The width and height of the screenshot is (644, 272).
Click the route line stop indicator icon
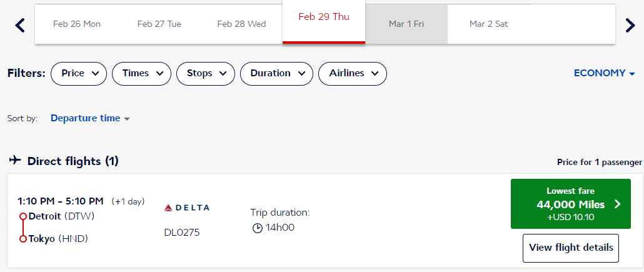click(23, 228)
